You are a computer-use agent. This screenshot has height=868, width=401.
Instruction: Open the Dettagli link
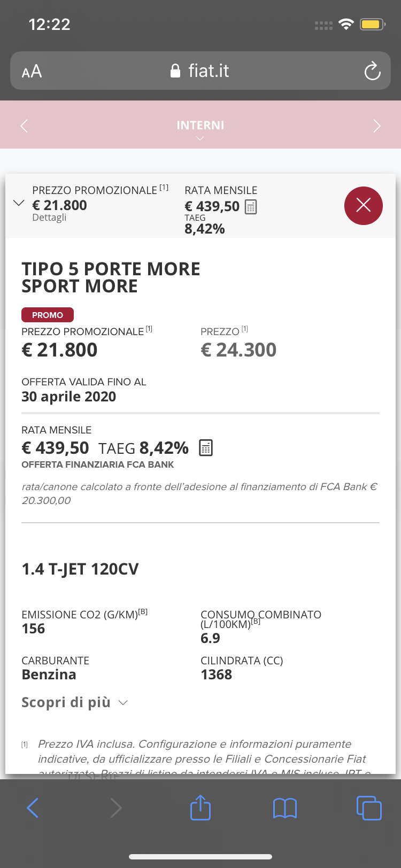(x=49, y=218)
